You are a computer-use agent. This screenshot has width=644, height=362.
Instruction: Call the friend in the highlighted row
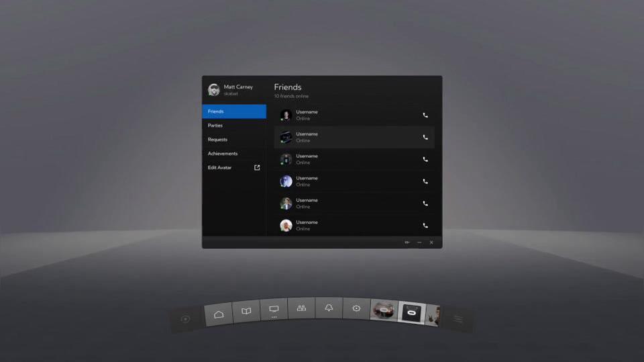point(425,138)
